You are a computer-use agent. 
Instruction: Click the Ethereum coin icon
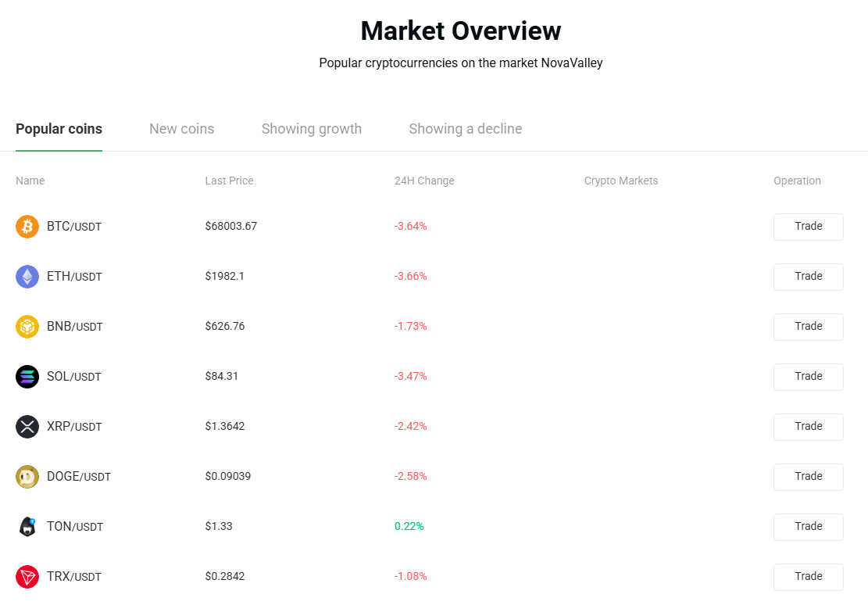point(27,277)
